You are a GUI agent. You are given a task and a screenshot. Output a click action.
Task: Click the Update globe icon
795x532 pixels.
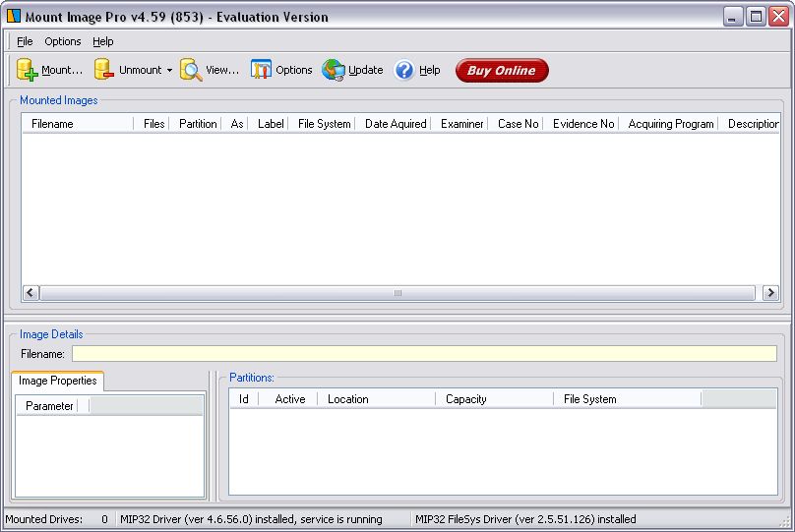click(334, 70)
